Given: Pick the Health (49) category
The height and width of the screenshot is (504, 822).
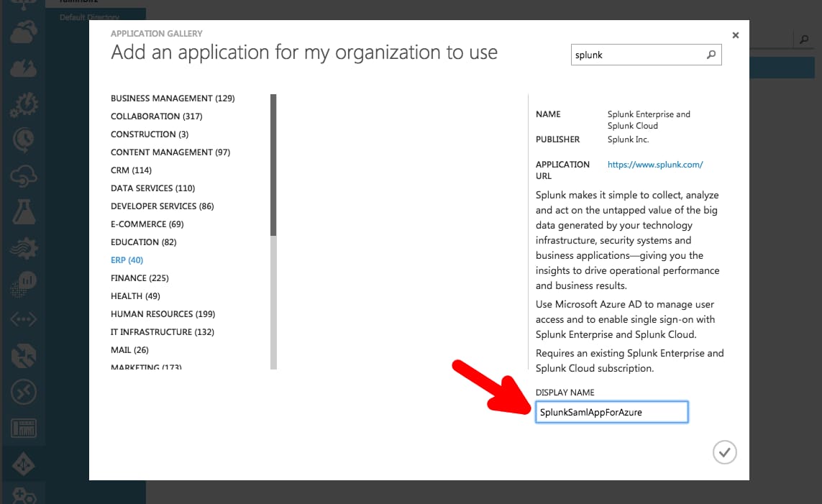Looking at the screenshot, I should point(135,295).
